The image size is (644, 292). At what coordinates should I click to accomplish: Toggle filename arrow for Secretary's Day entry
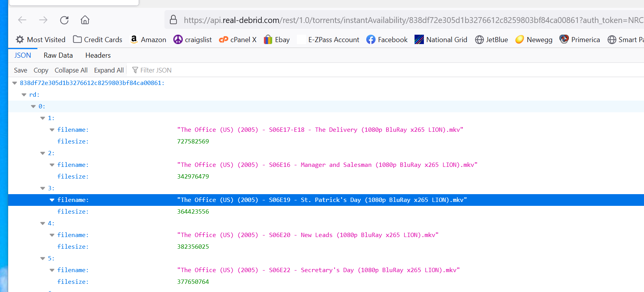(x=52, y=270)
